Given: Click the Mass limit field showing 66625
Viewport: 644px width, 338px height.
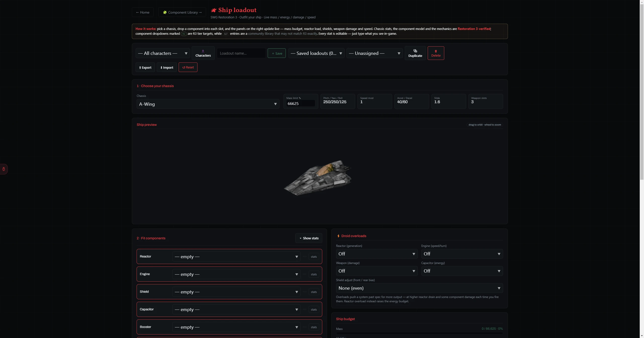Looking at the screenshot, I should 300,103.
